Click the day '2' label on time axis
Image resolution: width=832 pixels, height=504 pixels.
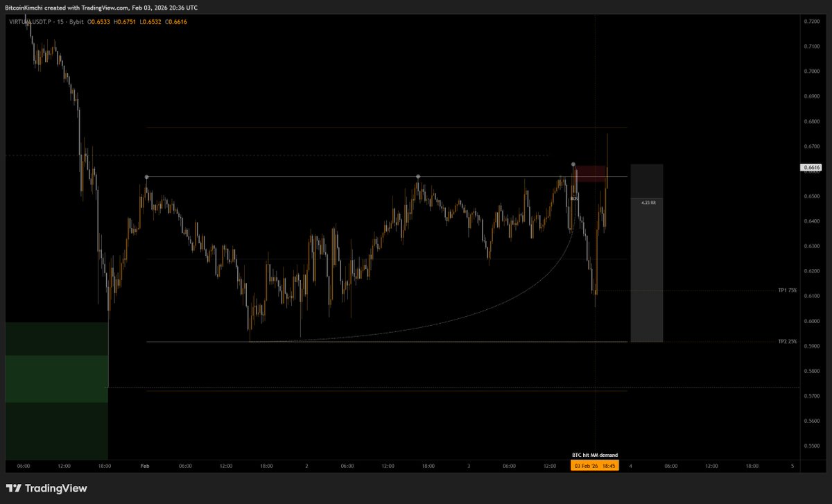306,467
